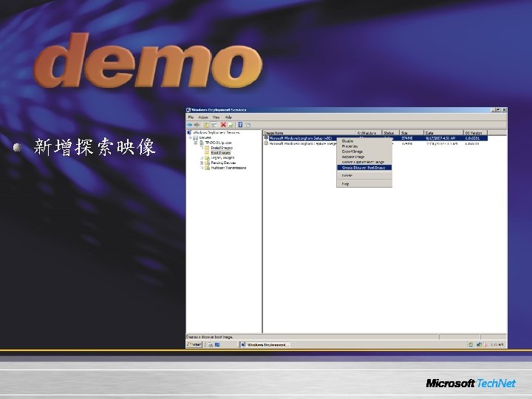Screen dimensions: 532x399
Task: Click the Export list toolbar icon
Action: pyautogui.click(x=231, y=125)
